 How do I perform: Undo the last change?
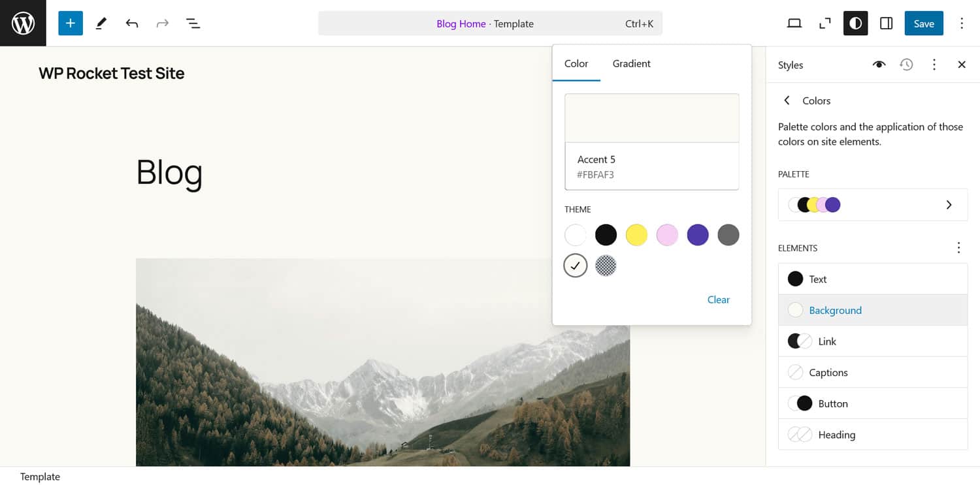pos(132,23)
